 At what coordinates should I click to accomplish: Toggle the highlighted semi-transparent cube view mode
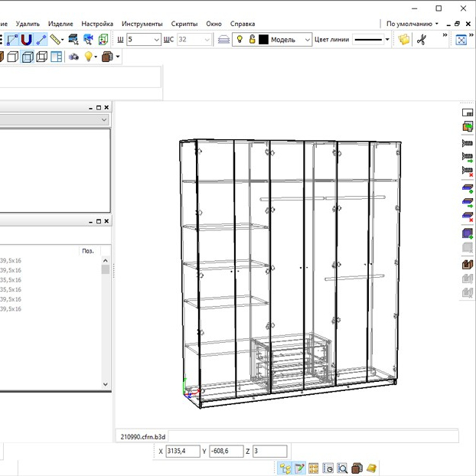click(x=28, y=57)
